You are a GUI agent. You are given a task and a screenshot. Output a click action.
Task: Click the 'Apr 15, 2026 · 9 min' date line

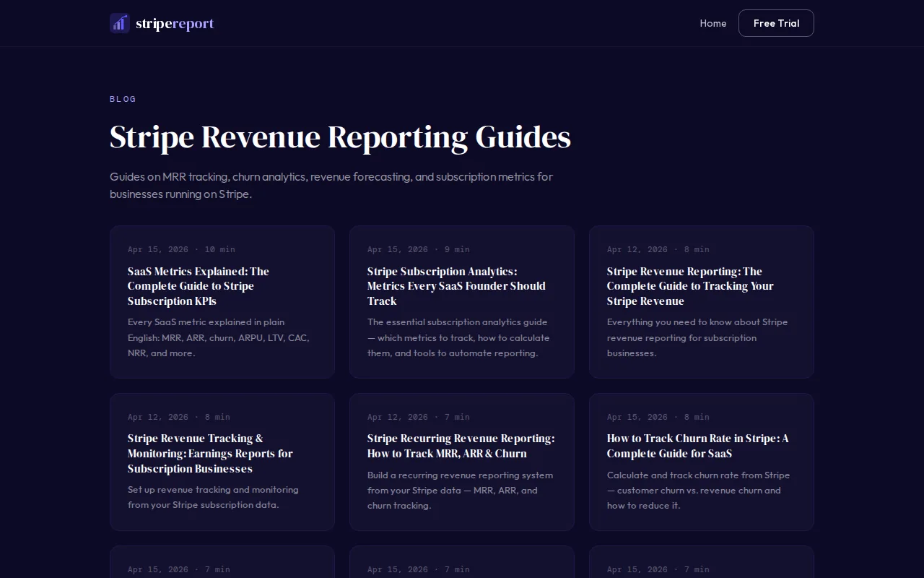(x=419, y=249)
